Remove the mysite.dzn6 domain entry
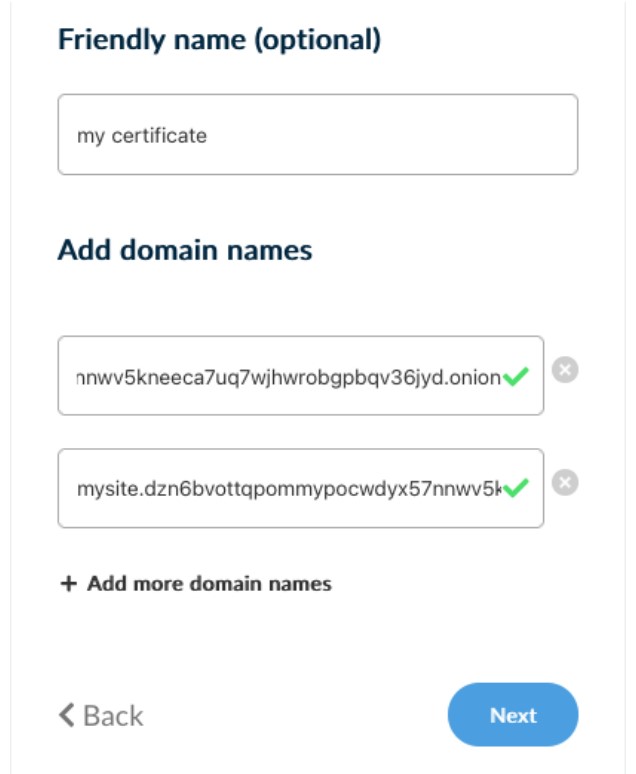Screen dimensions: 636x774 coord(565,484)
